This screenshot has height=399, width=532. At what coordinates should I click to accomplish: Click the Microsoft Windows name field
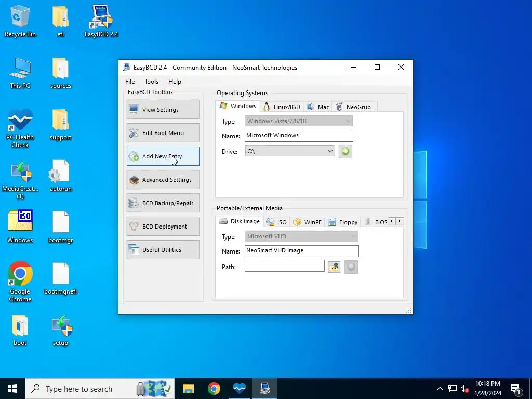[299, 136]
